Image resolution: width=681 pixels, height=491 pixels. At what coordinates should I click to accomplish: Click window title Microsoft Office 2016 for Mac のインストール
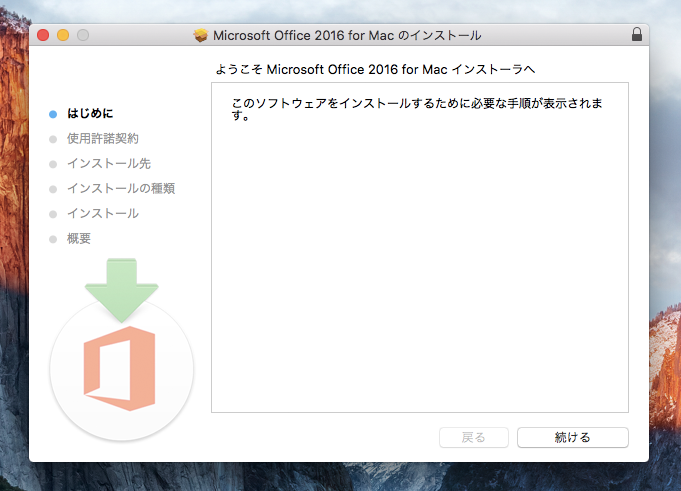pyautogui.click(x=347, y=35)
